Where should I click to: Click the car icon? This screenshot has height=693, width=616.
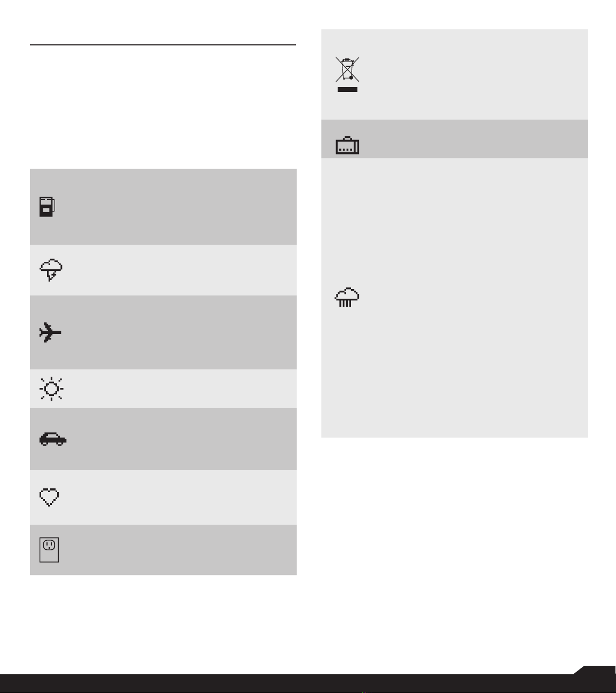coord(53,439)
